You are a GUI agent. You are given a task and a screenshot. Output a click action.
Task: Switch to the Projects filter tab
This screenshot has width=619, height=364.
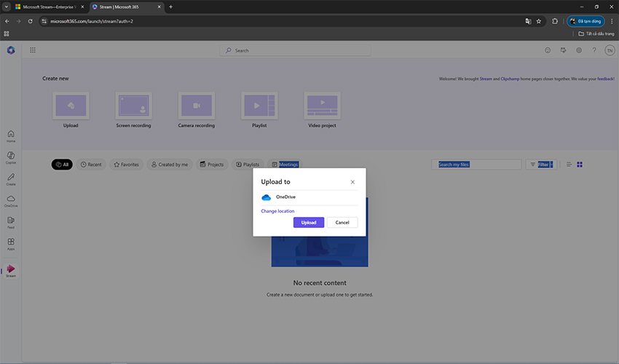(212, 165)
